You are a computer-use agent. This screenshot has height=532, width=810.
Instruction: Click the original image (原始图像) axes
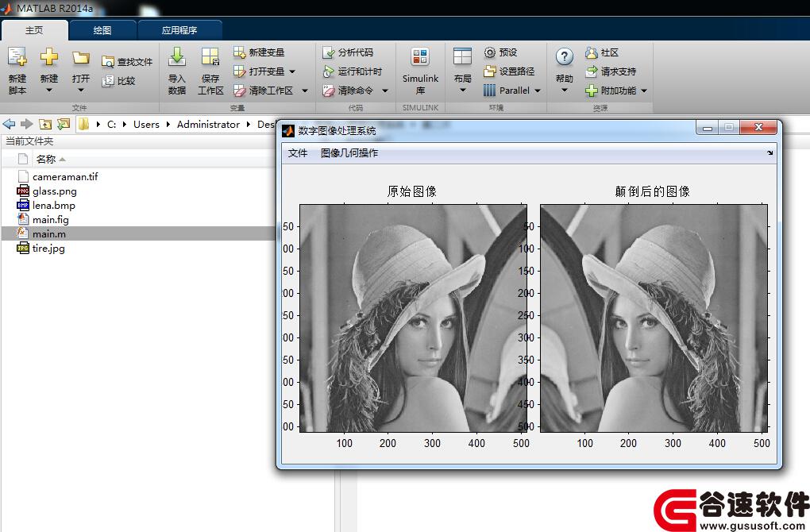click(x=413, y=318)
